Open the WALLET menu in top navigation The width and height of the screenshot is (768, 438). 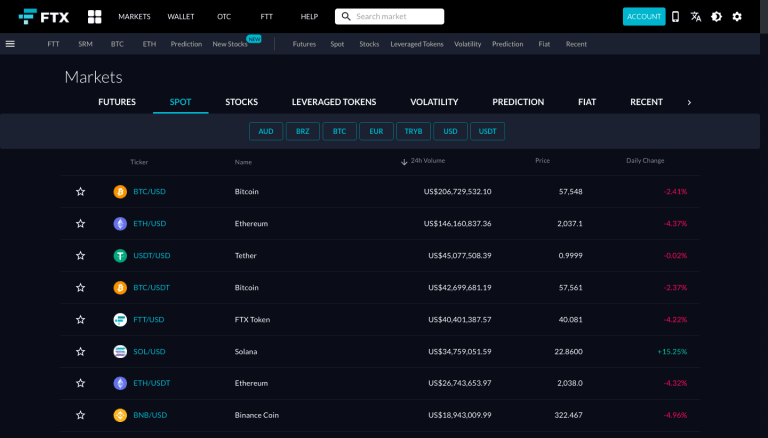coord(181,17)
